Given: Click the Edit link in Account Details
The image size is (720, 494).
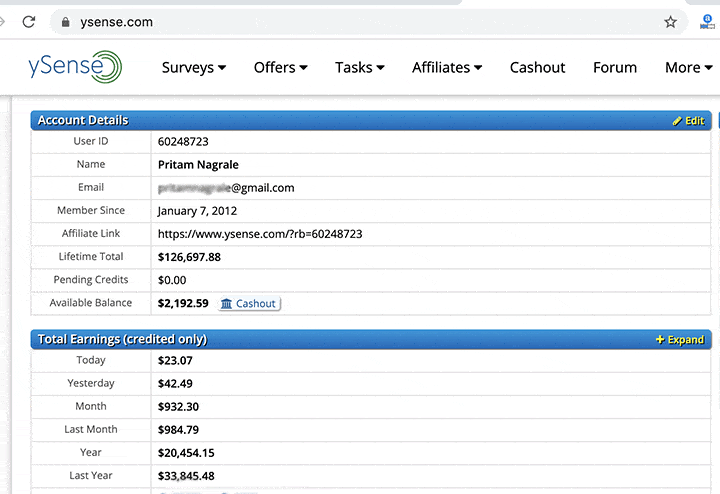Looking at the screenshot, I should click(688, 121).
